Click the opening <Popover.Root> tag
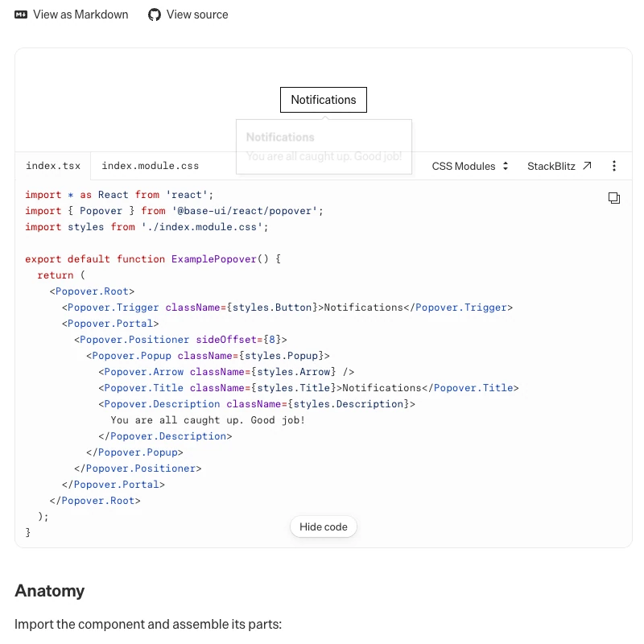 pos(92,291)
